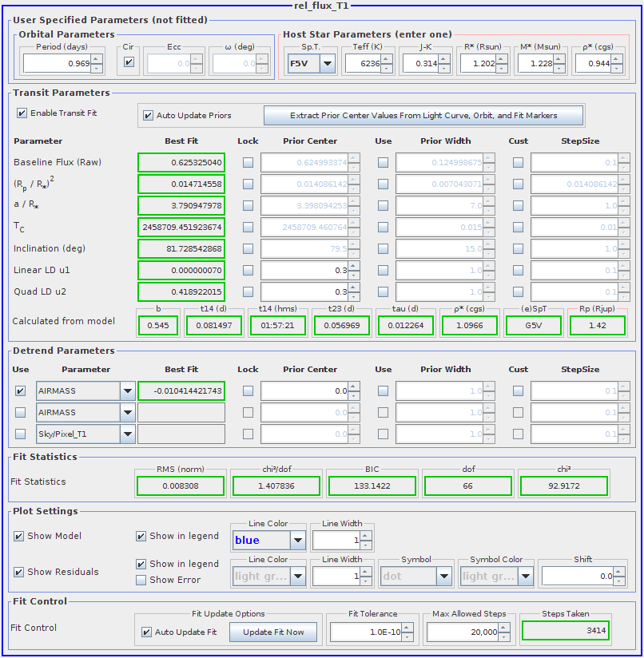Lock the Quad LD u2 parameter

[248, 291]
